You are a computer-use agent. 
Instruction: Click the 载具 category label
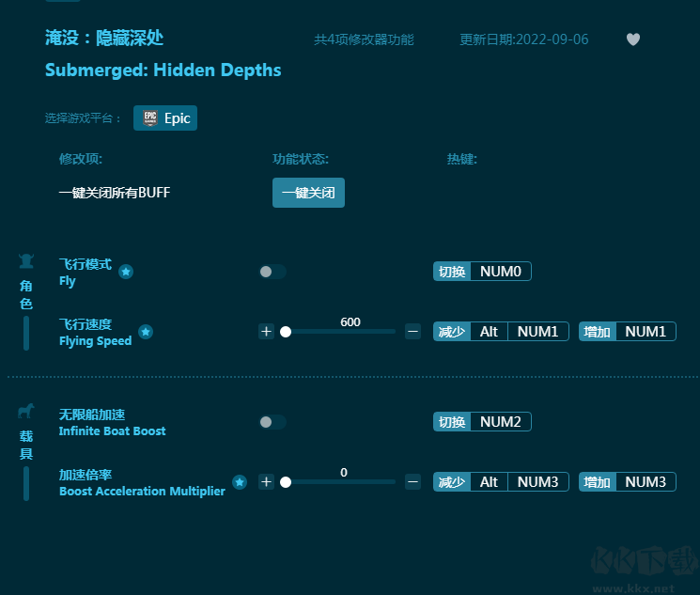[x=26, y=445]
